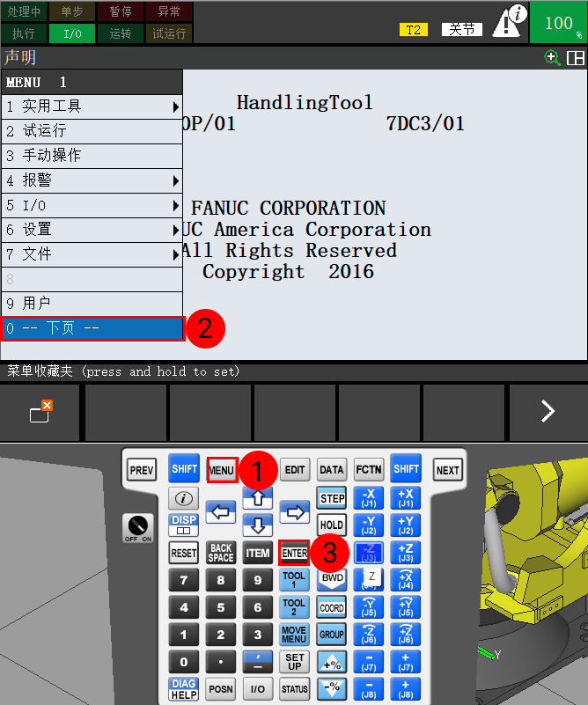This screenshot has width=588, height=705.
Task: Click the -% speed override key
Action: click(332, 689)
